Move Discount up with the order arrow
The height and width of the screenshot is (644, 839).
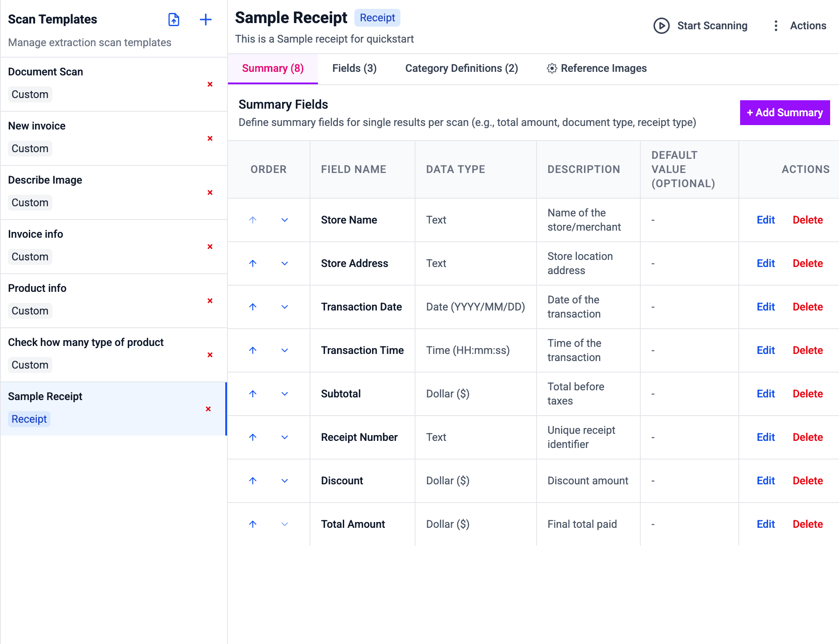[x=252, y=481]
